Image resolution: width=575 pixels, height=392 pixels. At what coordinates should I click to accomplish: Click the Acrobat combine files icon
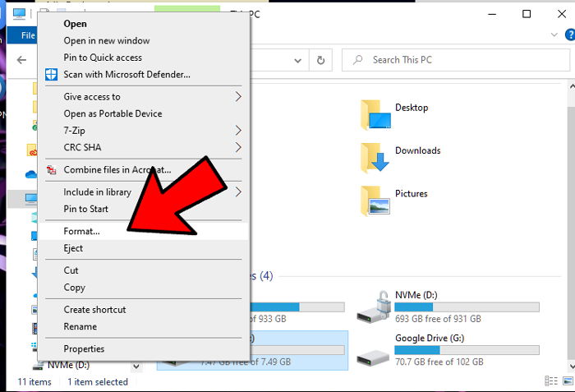coord(51,170)
